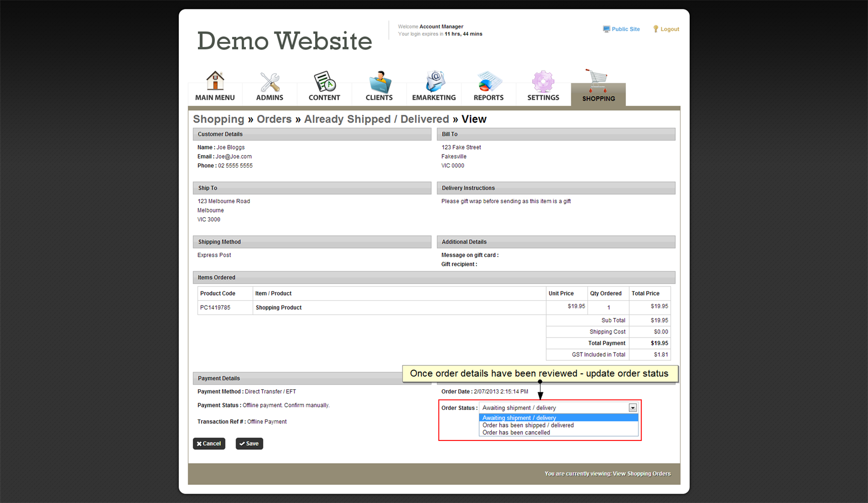Click the Shopping cart icon
Screen dimensions: 868x503
(598, 81)
